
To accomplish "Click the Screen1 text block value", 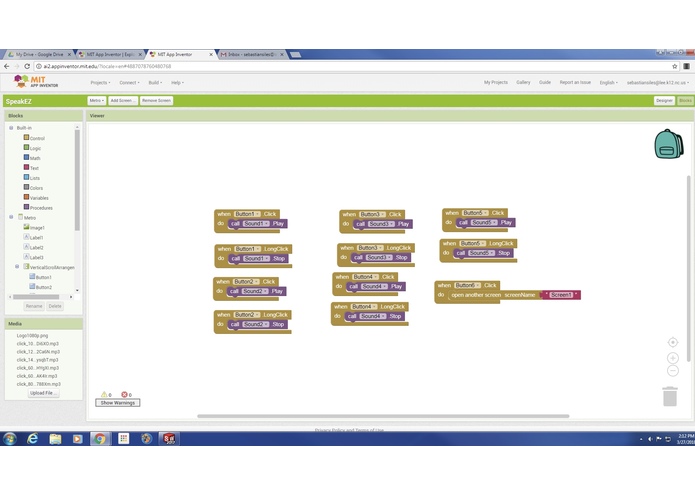I will [561, 295].
